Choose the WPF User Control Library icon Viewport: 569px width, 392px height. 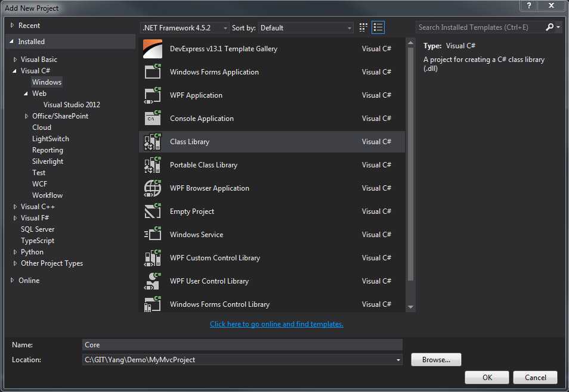click(x=153, y=281)
